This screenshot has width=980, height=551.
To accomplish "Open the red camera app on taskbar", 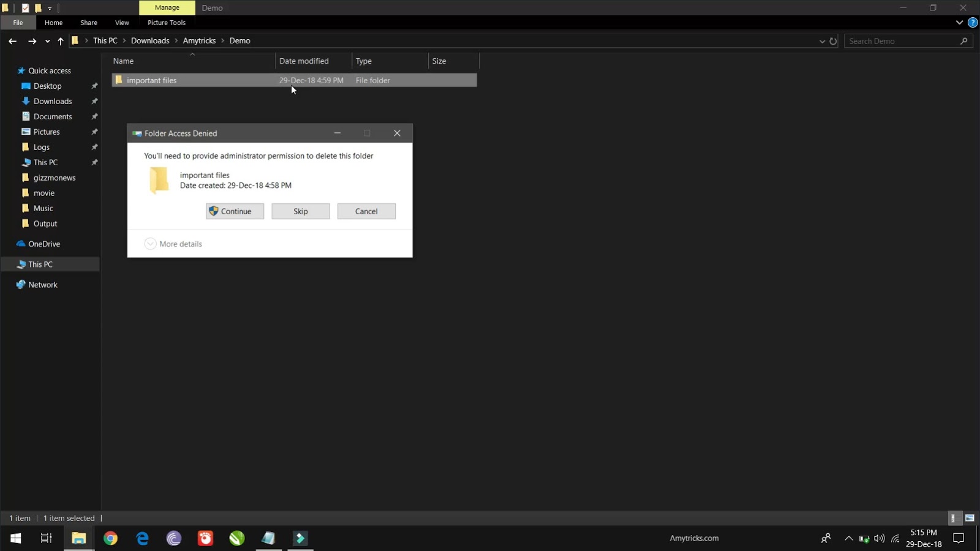I will coord(205,538).
